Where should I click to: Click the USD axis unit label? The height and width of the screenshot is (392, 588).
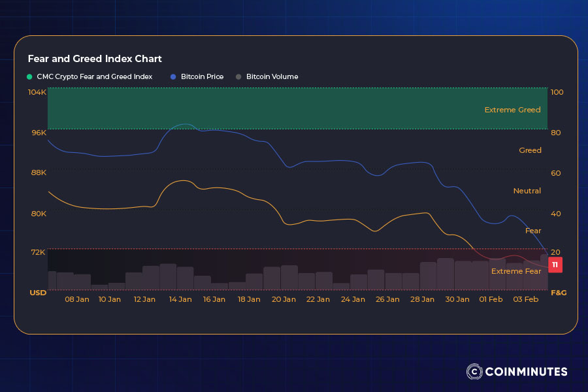[38, 293]
